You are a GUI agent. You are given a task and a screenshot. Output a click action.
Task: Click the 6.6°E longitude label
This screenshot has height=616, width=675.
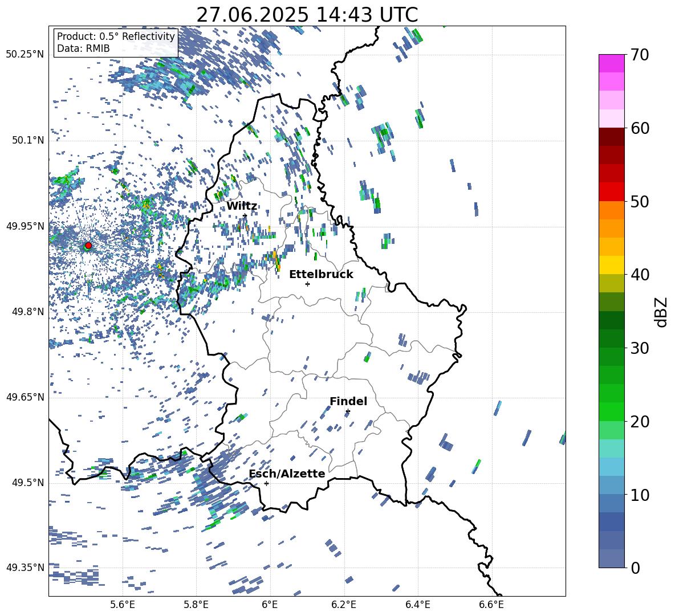[491, 605]
